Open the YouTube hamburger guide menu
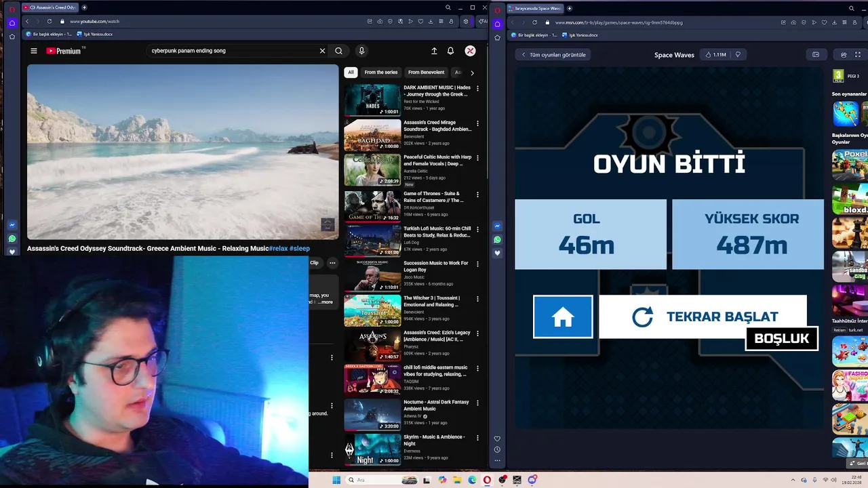Viewport: 868px width, 488px height. [x=34, y=51]
